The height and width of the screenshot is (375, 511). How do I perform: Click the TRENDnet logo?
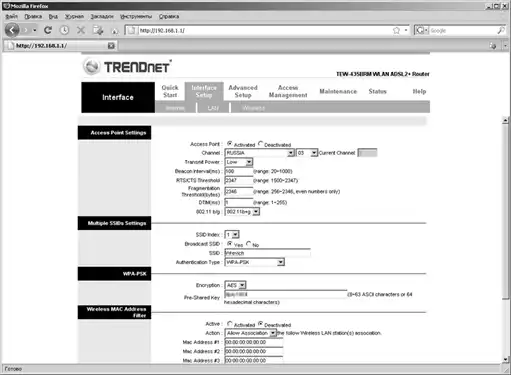pos(128,67)
